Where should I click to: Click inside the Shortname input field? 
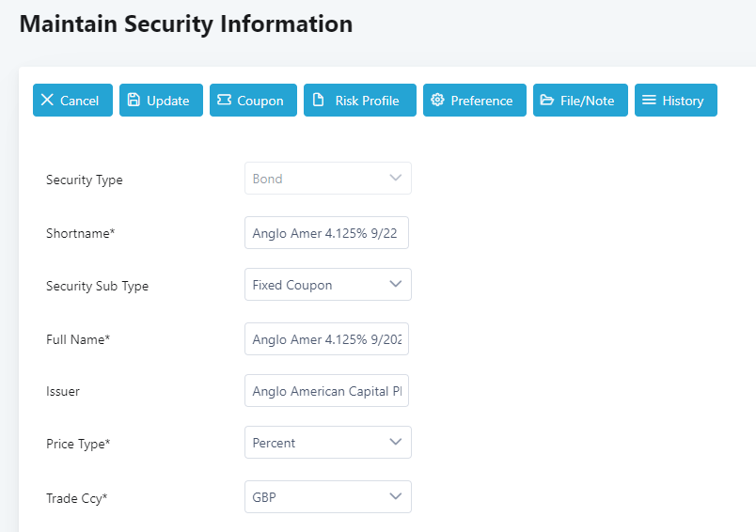(326, 233)
